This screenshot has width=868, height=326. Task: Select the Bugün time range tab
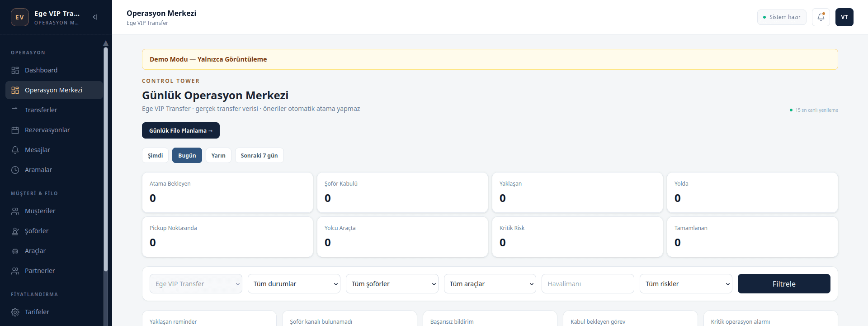click(x=187, y=155)
